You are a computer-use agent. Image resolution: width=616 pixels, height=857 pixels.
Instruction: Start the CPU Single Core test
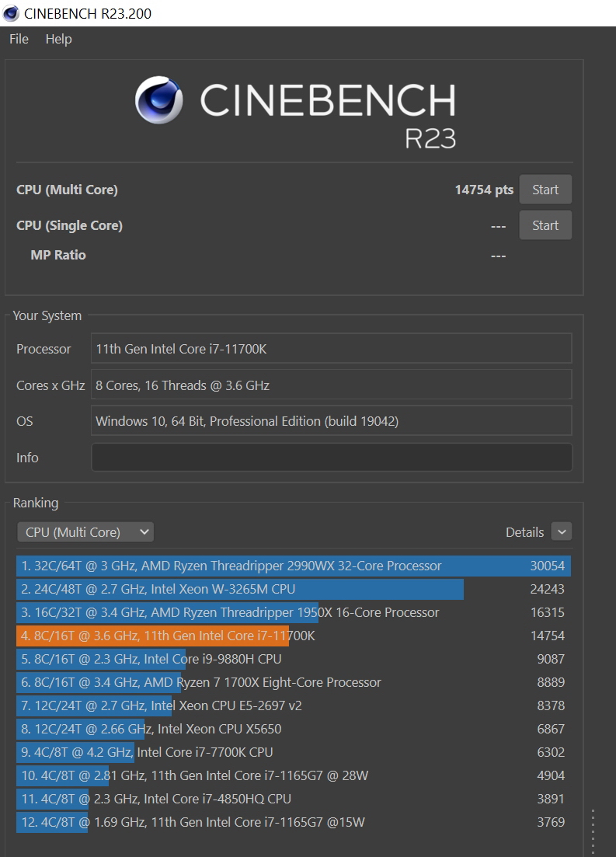point(545,225)
